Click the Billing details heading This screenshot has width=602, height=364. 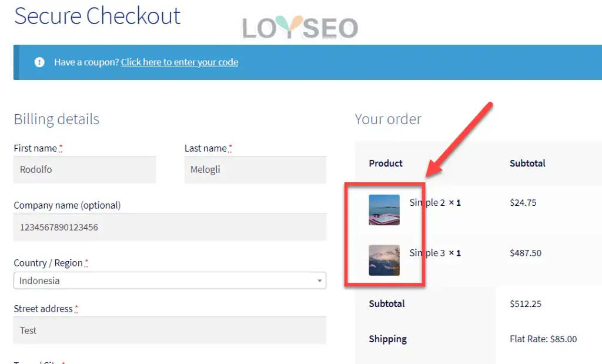tap(56, 119)
